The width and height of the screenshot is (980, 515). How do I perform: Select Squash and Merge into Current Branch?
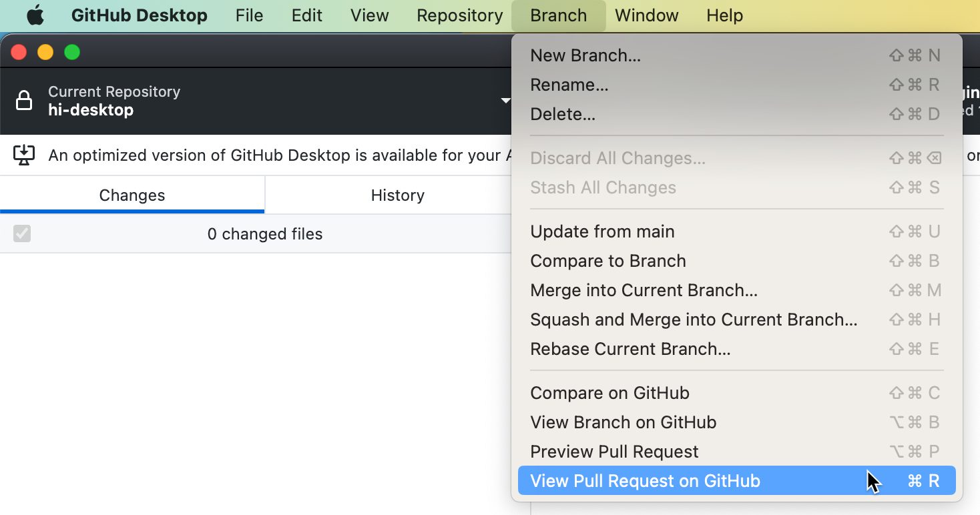click(x=694, y=320)
